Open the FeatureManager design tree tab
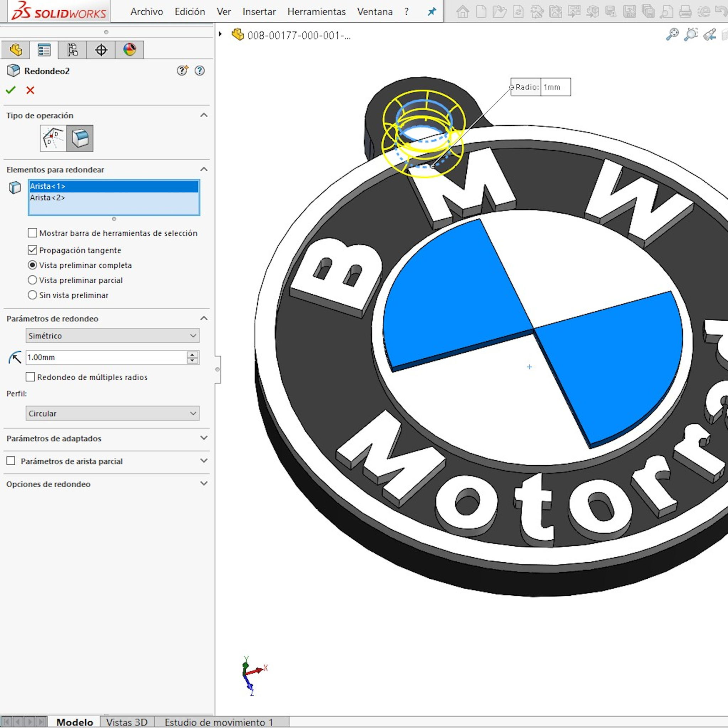The height and width of the screenshot is (728, 728). [x=15, y=50]
